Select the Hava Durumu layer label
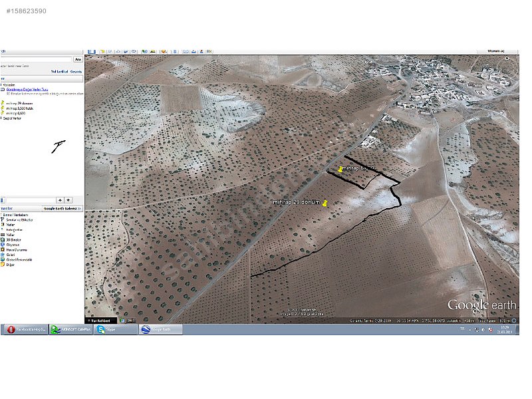Image resolution: width=532 pixels, height=399 pixels. coord(17,250)
